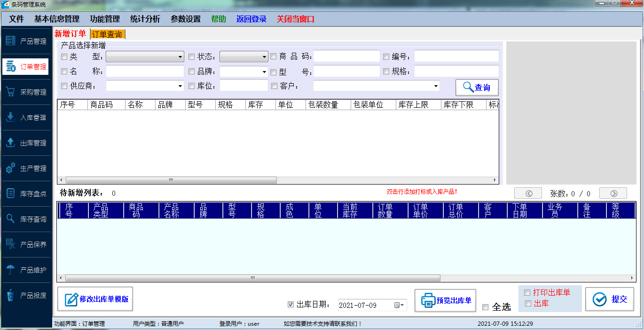
Task: Click the 名称 input field
Action: click(145, 71)
